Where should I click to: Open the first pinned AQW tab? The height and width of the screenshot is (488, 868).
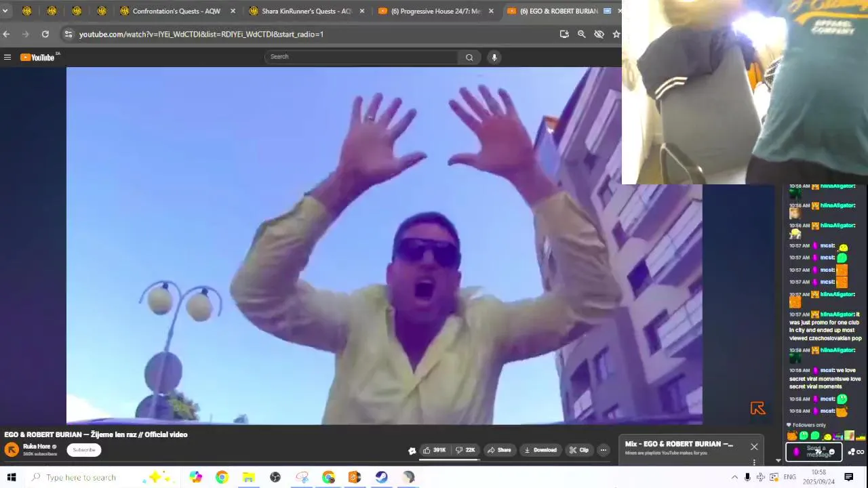(x=27, y=11)
